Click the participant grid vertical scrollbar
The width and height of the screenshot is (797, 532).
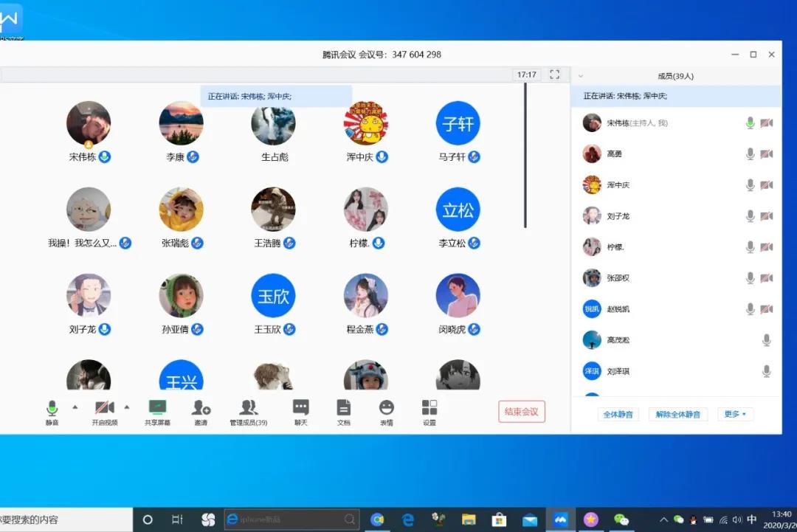525,155
